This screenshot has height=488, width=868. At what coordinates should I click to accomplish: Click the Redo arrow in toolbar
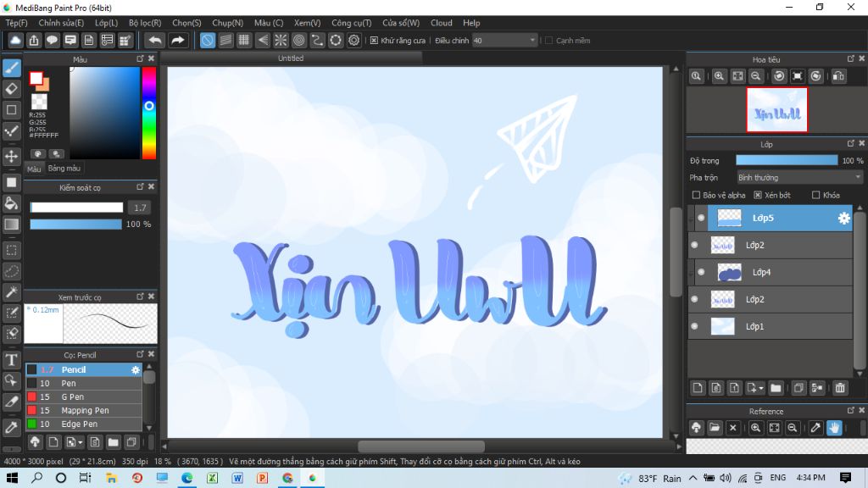pos(178,41)
